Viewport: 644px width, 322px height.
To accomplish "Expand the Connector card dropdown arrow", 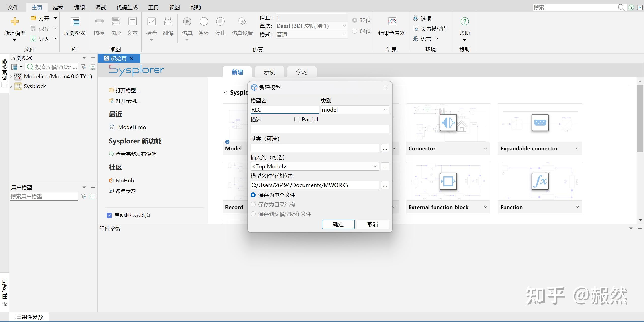I will [485, 148].
